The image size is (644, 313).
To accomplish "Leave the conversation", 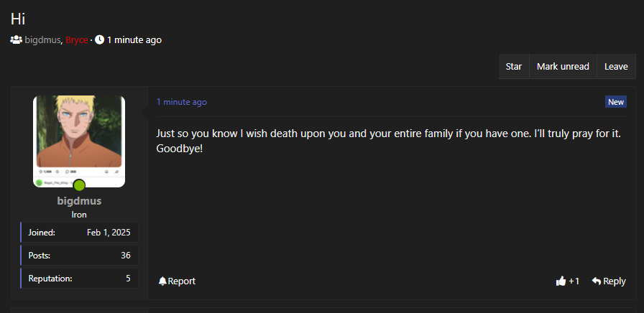I will (x=616, y=66).
